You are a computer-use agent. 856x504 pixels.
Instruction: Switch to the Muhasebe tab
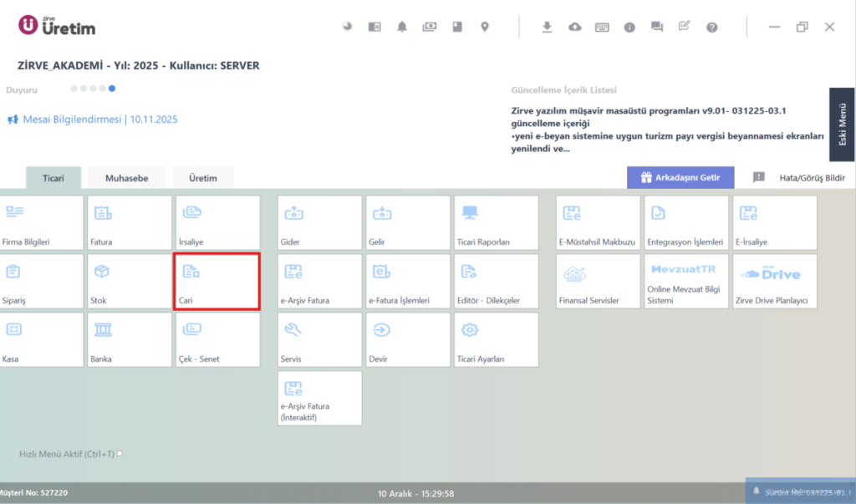point(127,178)
